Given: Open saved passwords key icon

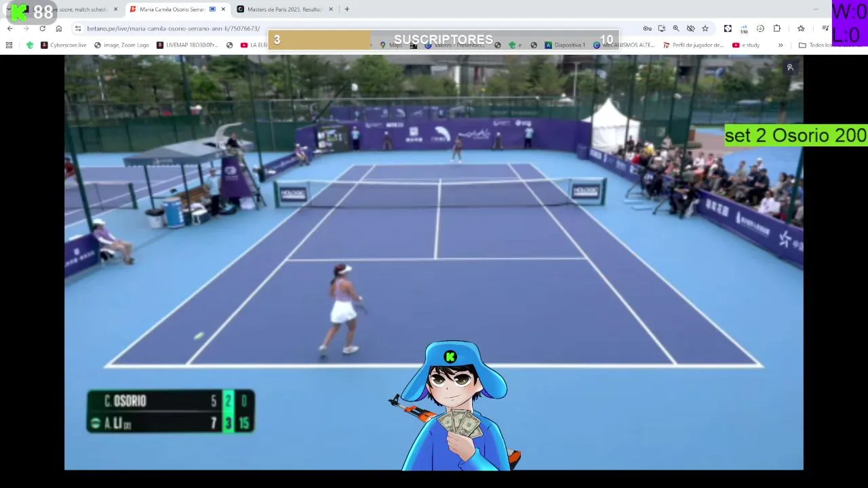Looking at the screenshot, I should [x=647, y=28].
